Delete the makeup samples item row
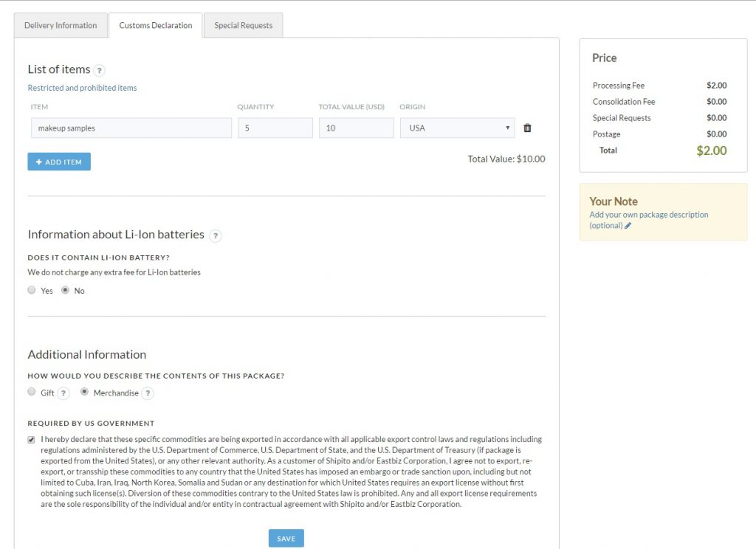Viewport: 756px width, 549px height. [527, 128]
